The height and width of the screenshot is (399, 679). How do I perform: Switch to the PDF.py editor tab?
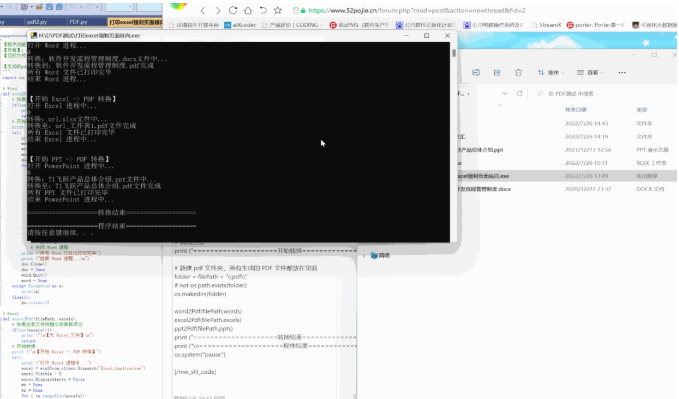[78, 22]
